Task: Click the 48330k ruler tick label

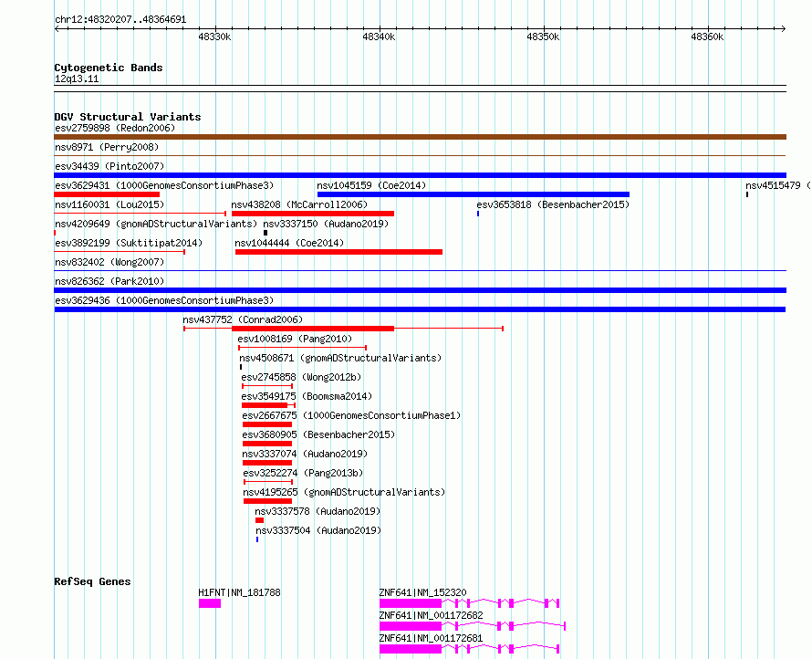Action: (214, 37)
